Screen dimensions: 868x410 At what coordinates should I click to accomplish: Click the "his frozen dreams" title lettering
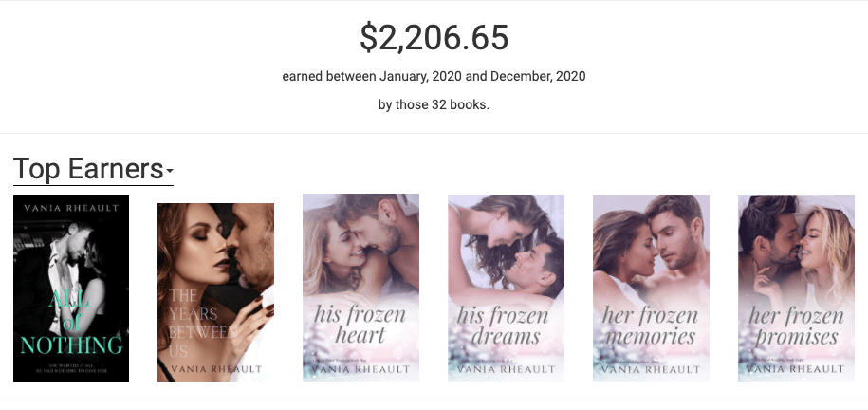(x=503, y=326)
